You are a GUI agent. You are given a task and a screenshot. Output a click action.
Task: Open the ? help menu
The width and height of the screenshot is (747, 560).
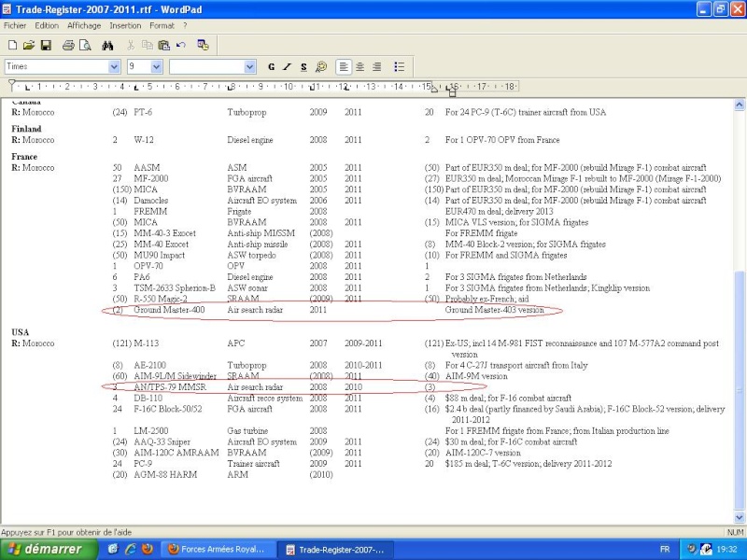coord(185,26)
